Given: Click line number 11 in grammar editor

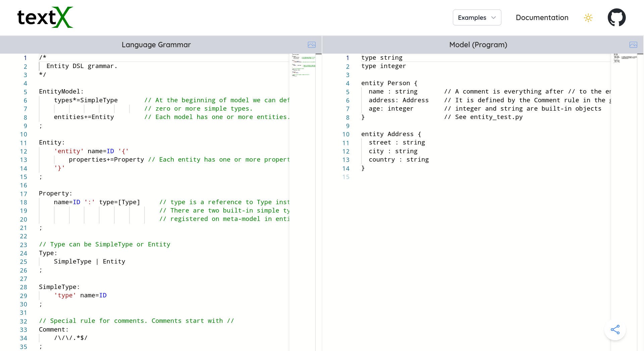Looking at the screenshot, I should click(x=23, y=143).
